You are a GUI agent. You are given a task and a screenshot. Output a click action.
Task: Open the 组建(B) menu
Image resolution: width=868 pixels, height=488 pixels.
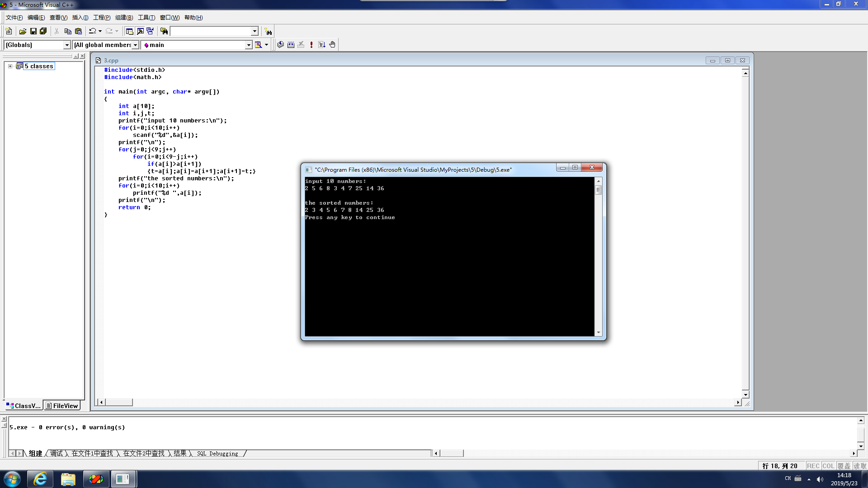click(124, 18)
